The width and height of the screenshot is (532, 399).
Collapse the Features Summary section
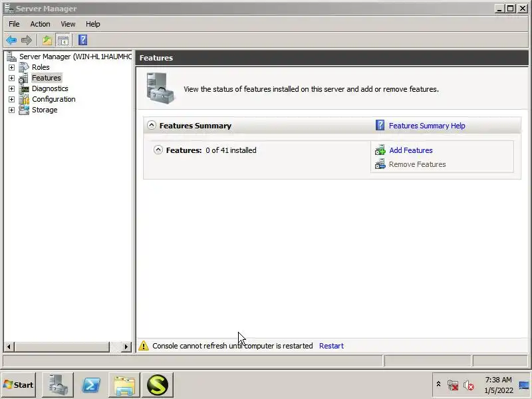[152, 125]
